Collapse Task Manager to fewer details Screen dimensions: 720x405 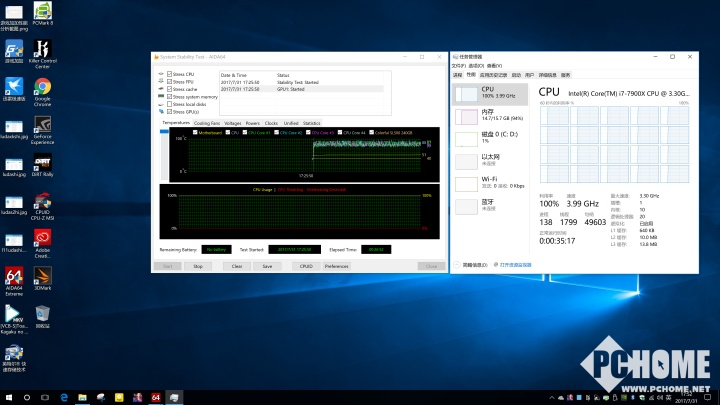point(471,265)
